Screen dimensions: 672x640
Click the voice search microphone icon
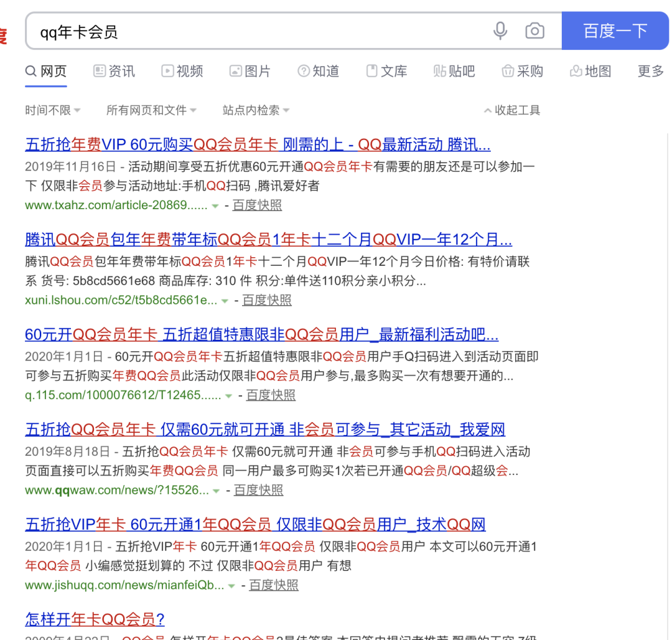click(x=500, y=31)
